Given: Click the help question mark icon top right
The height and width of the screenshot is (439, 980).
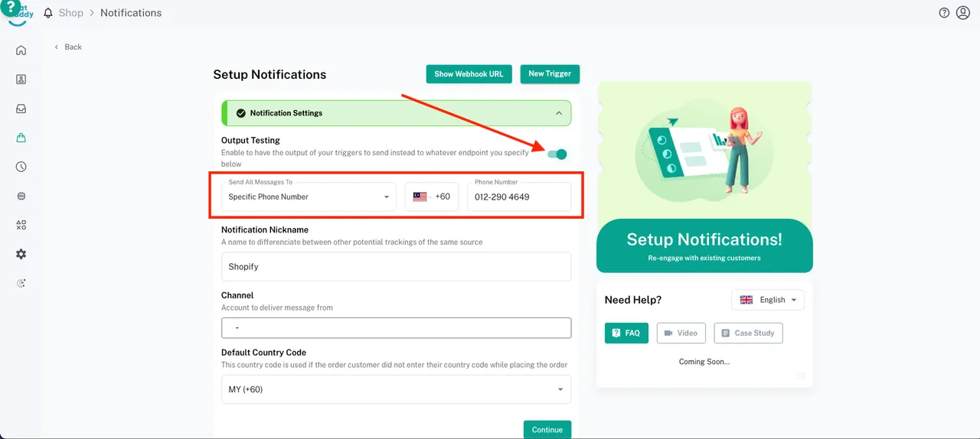Looking at the screenshot, I should (x=944, y=13).
